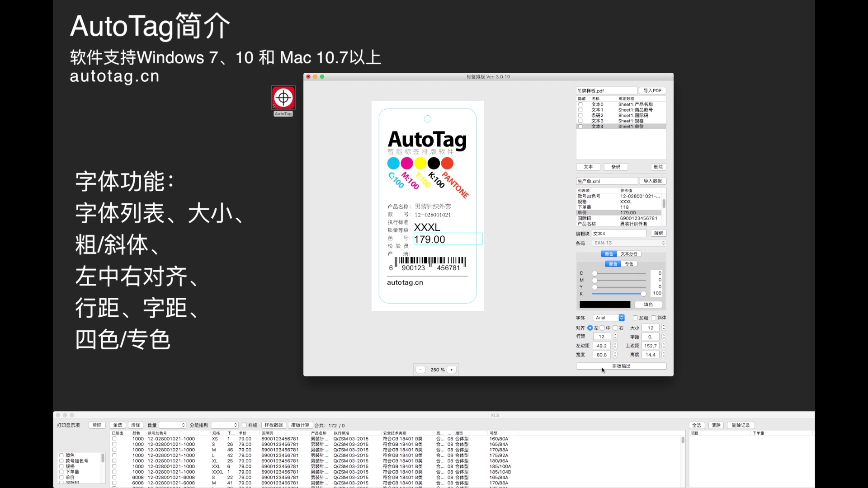
Task: Check 颜色 in print display items list
Action: click(61, 455)
